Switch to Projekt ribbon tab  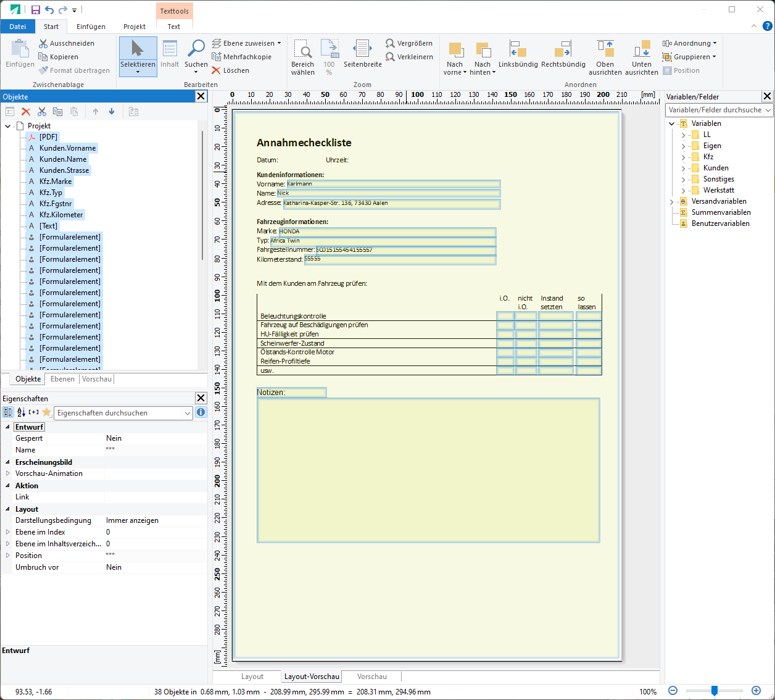[x=134, y=27]
